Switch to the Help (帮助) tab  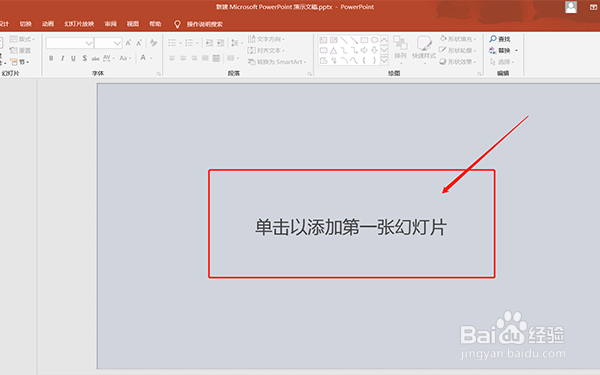155,24
